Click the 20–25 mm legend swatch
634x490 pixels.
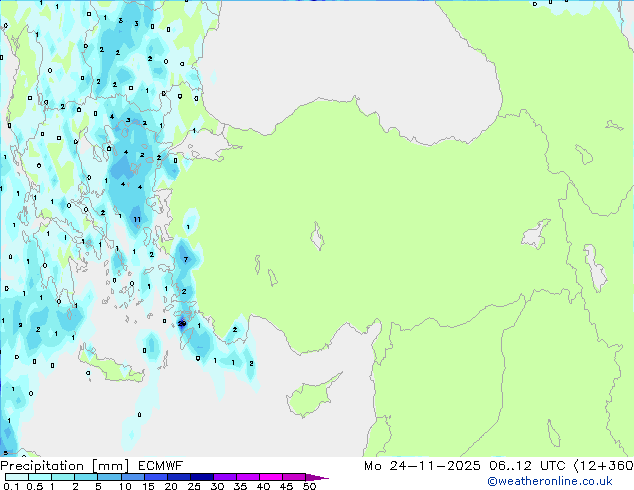178,477
